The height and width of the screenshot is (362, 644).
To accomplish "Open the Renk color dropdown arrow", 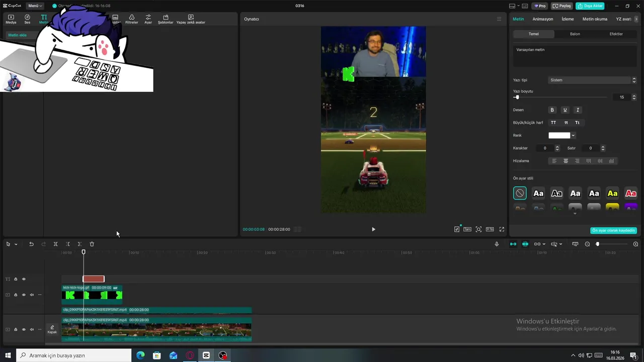I will pyautogui.click(x=573, y=135).
